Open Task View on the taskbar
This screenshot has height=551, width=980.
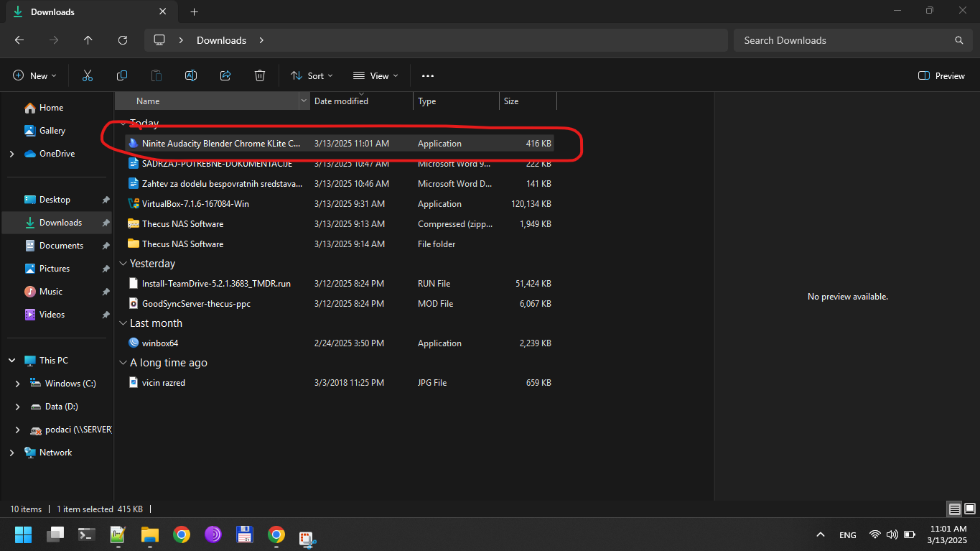[x=55, y=534]
